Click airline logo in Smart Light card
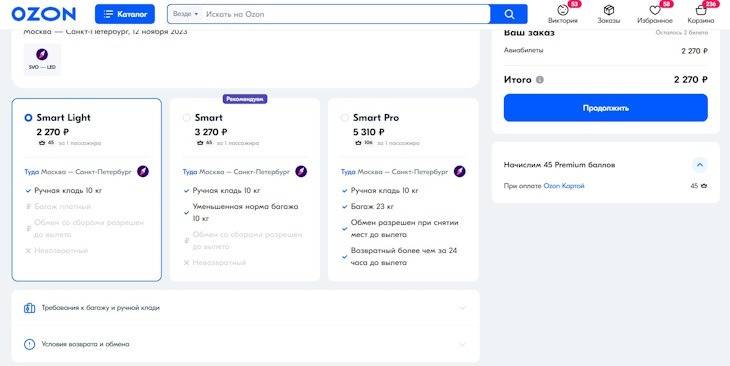 click(143, 172)
